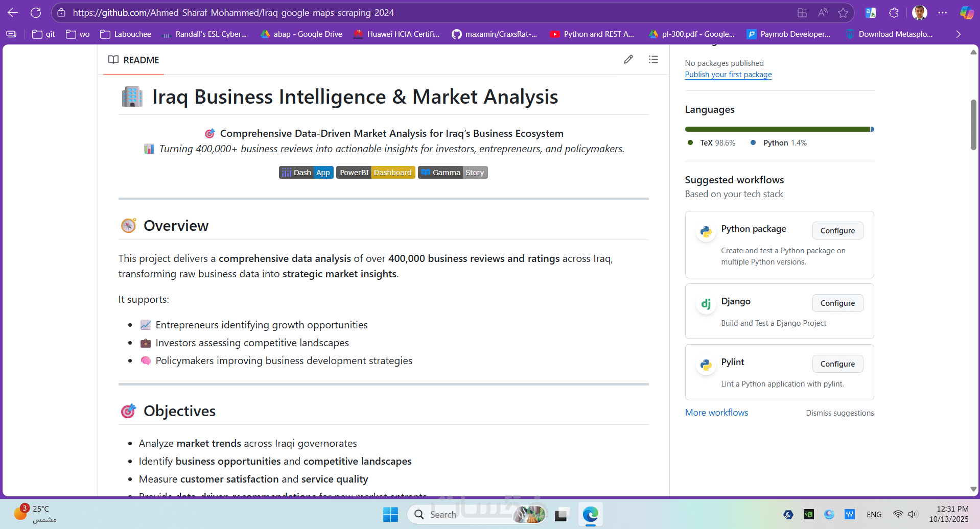Click the green TeX language bar segment
Image resolution: width=980 pixels, height=529 pixels.
click(777, 129)
